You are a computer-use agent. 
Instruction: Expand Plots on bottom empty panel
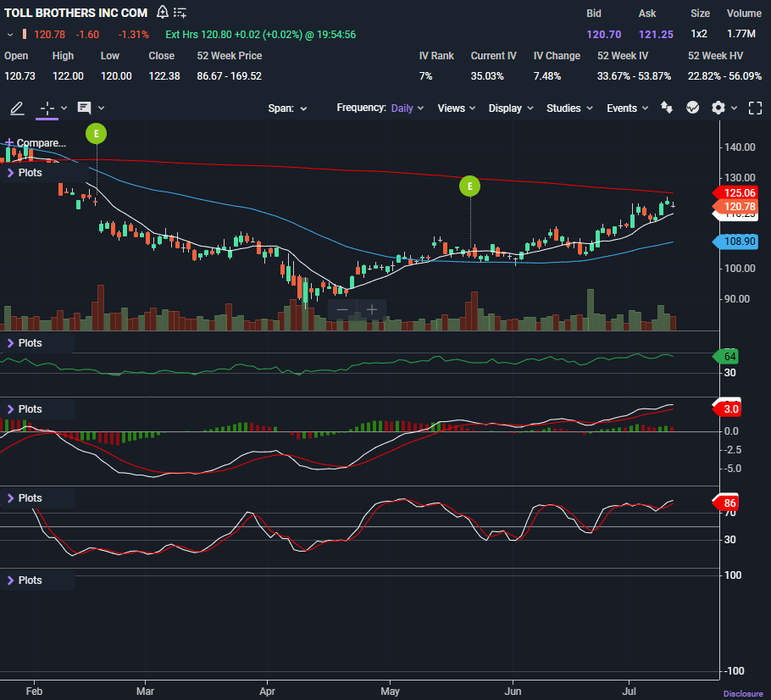pyautogui.click(x=25, y=581)
